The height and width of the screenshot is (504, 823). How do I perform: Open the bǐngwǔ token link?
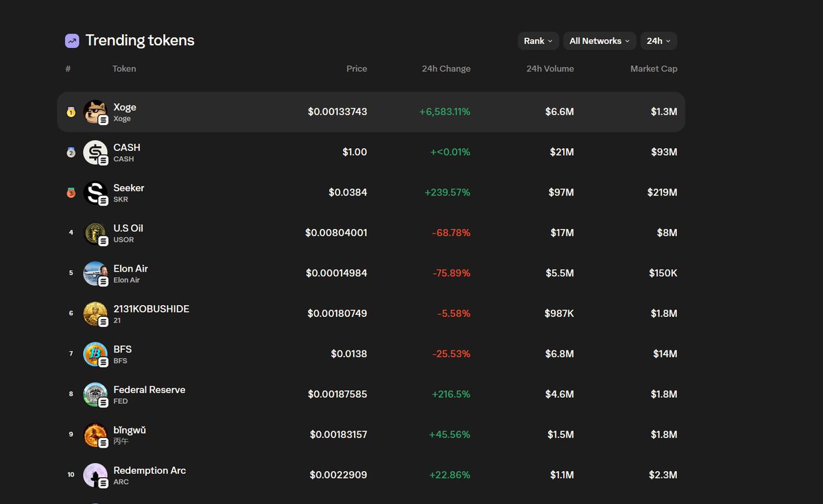130,430
